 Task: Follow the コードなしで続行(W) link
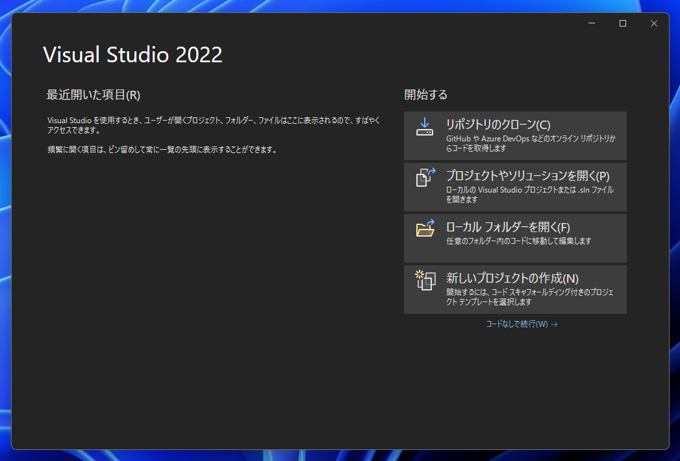(522, 324)
